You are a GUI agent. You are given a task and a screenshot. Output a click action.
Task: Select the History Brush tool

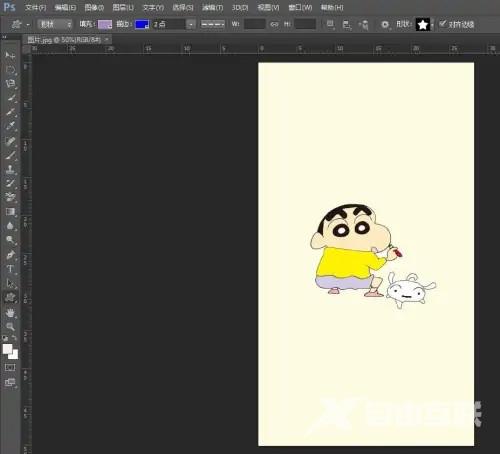coord(10,183)
